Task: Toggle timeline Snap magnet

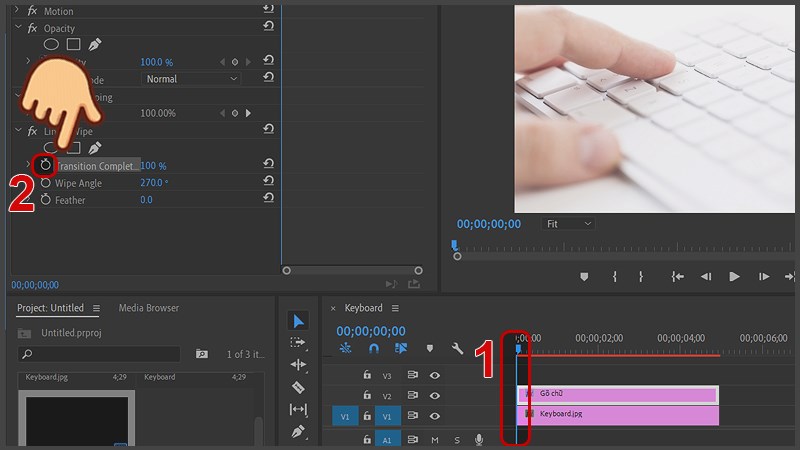Action: pyautogui.click(x=374, y=349)
